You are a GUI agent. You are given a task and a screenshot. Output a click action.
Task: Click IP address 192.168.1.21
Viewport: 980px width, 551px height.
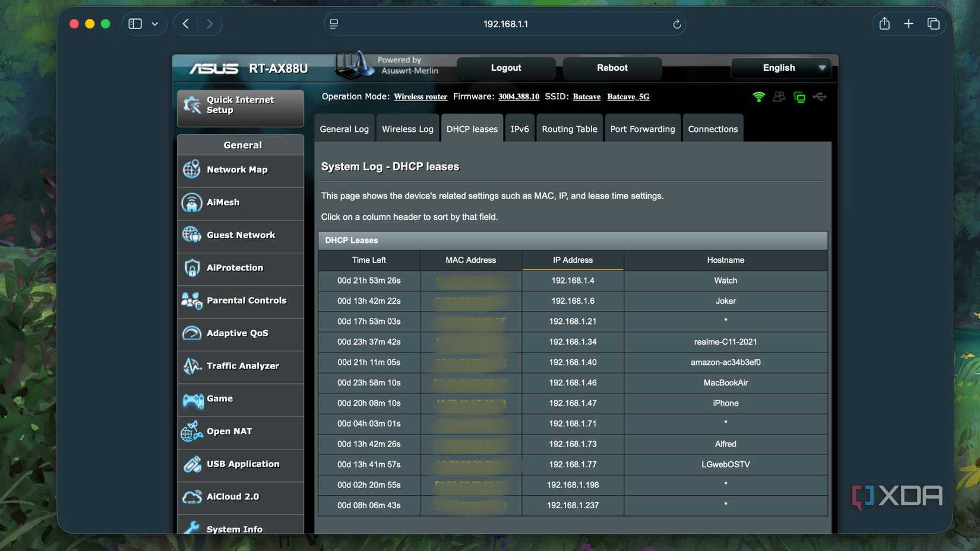coord(573,322)
